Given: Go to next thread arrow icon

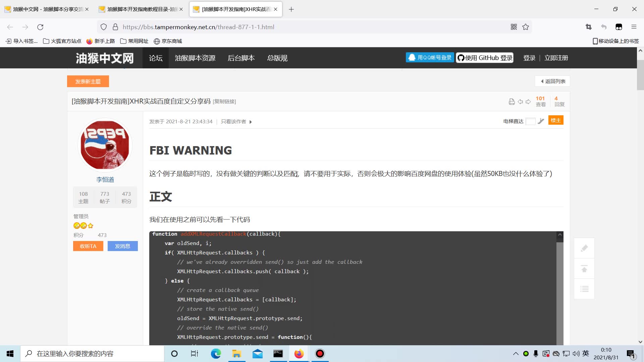Looking at the screenshot, I should pos(528,102).
